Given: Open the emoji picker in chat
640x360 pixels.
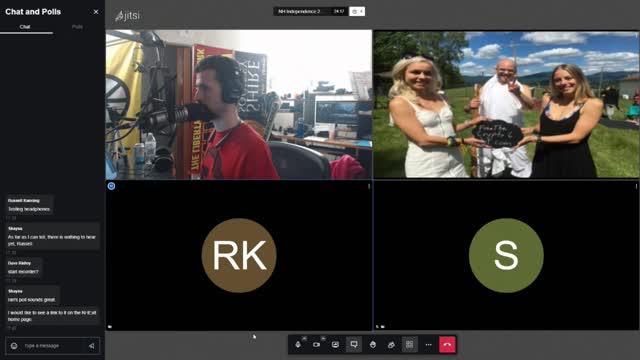Looking at the screenshot, I should click(x=14, y=346).
